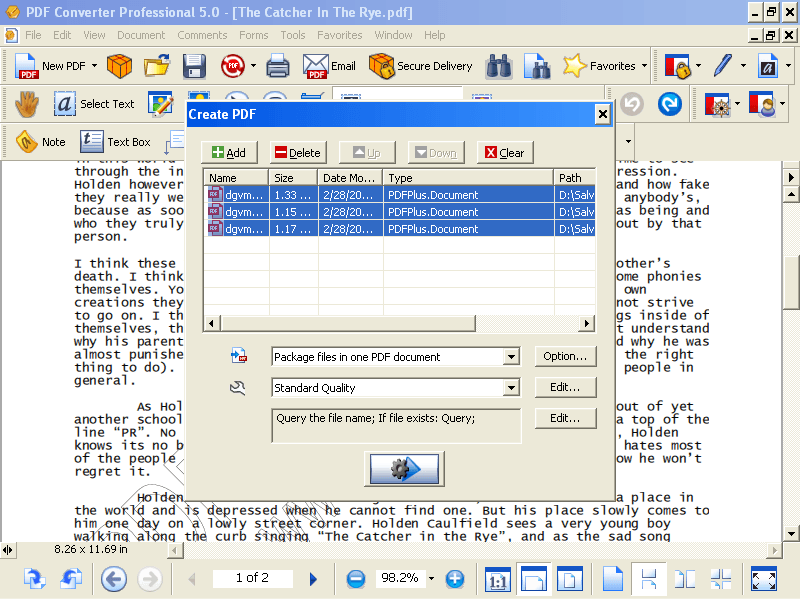
Task: Open the Edit menu
Action: 62,35
